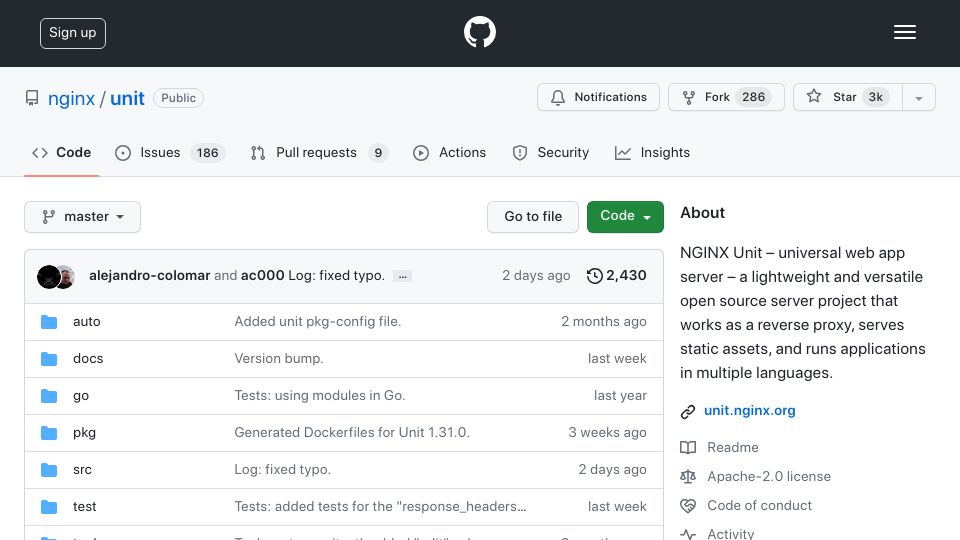Visit the unit.nginx.org website link
The image size is (960, 540).
[749, 411]
